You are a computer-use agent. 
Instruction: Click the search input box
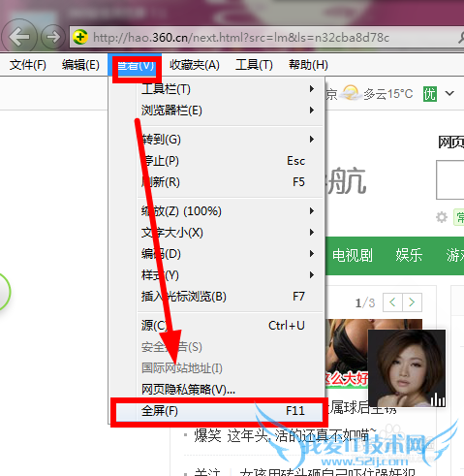(x=450, y=179)
